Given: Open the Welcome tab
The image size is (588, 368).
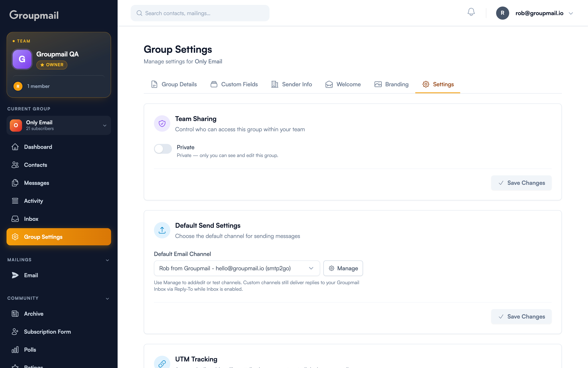Looking at the screenshot, I should (x=343, y=84).
